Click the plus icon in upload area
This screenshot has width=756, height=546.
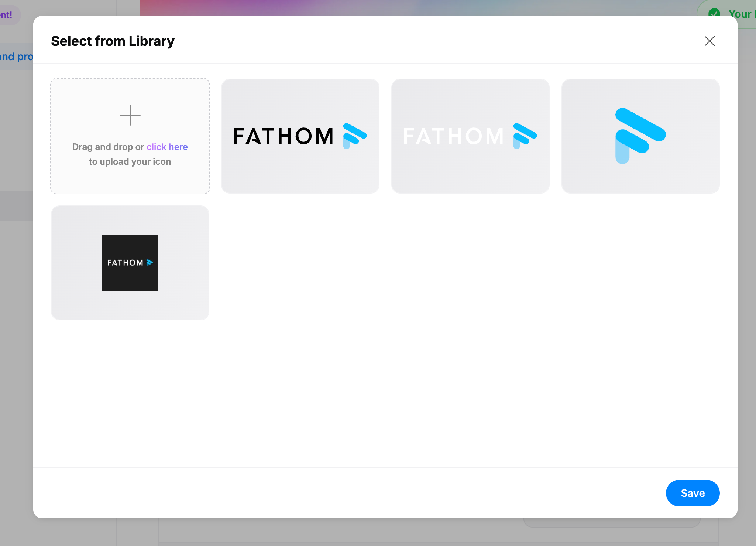tap(130, 115)
